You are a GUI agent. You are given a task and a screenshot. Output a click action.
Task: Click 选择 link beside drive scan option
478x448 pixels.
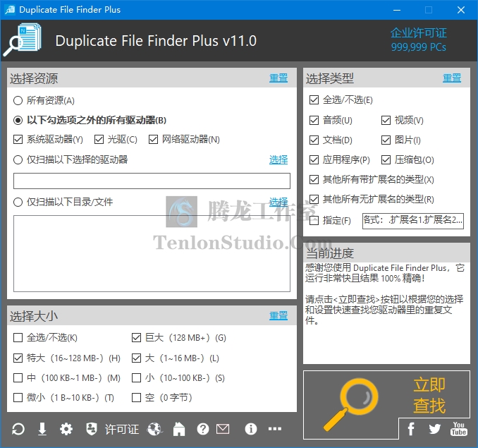pyautogui.click(x=278, y=160)
